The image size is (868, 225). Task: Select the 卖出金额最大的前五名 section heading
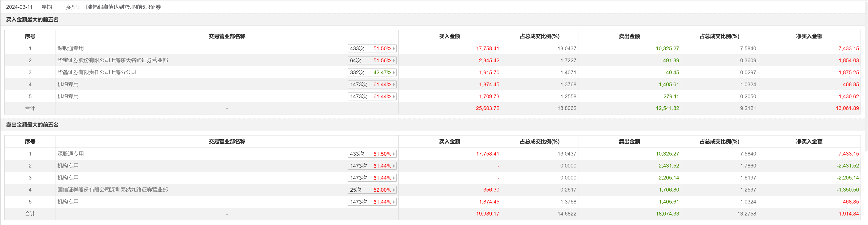pyautogui.click(x=32, y=125)
